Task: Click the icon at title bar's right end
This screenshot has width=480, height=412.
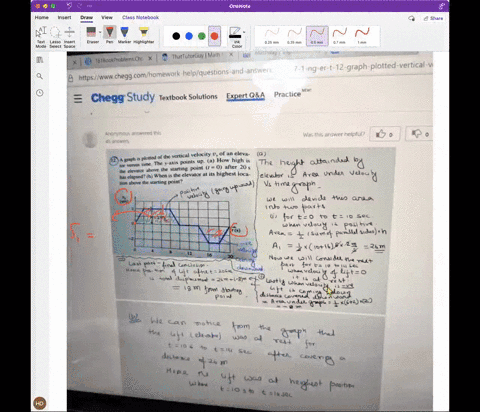Action: 442,6
